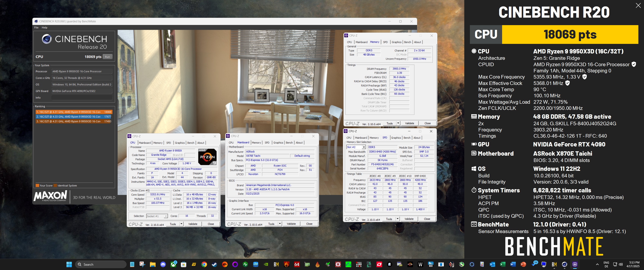The image size is (644, 270).
Task: Switch to the Bench tab in CPU tab window
Action: point(191,143)
